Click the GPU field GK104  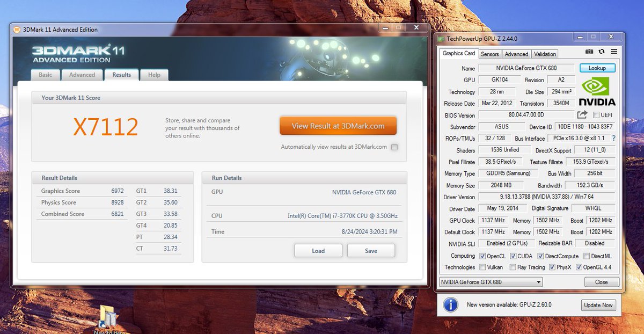click(x=500, y=79)
